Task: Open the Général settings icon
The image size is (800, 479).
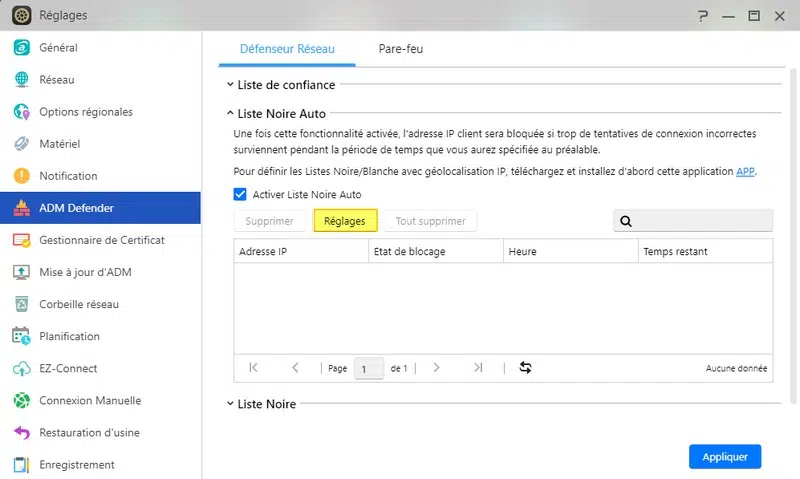Action: 21,47
